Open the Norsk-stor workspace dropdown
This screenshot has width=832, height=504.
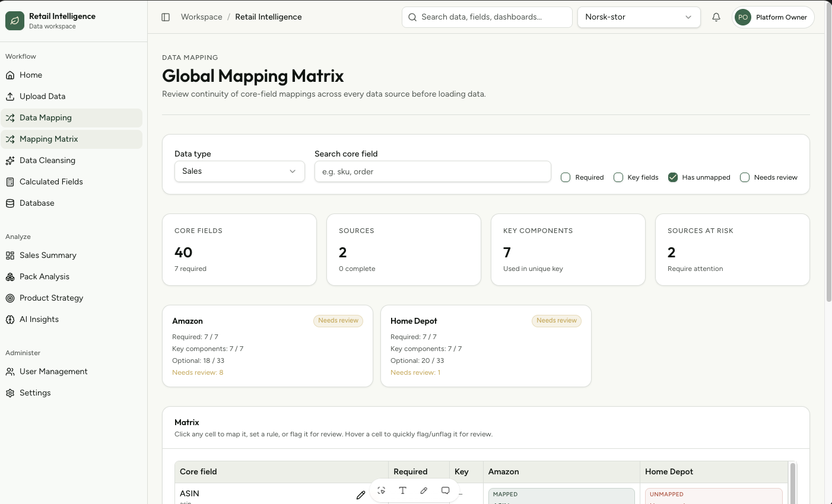[x=639, y=17]
